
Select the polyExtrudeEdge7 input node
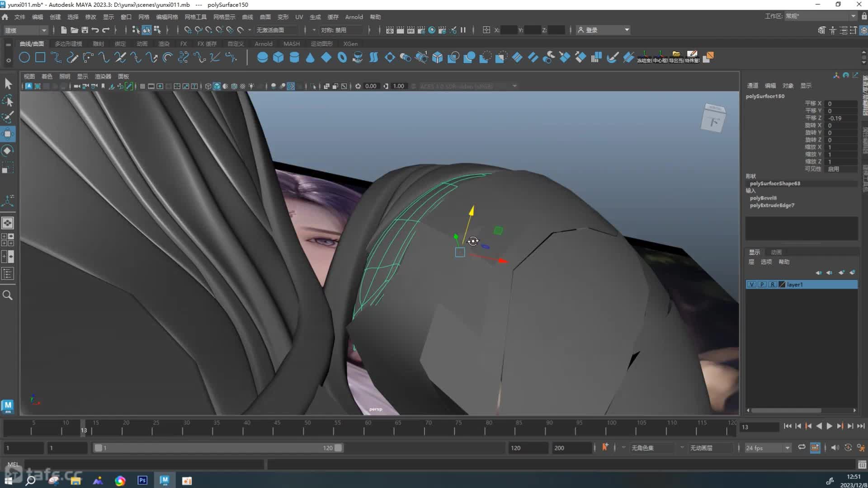click(772, 205)
